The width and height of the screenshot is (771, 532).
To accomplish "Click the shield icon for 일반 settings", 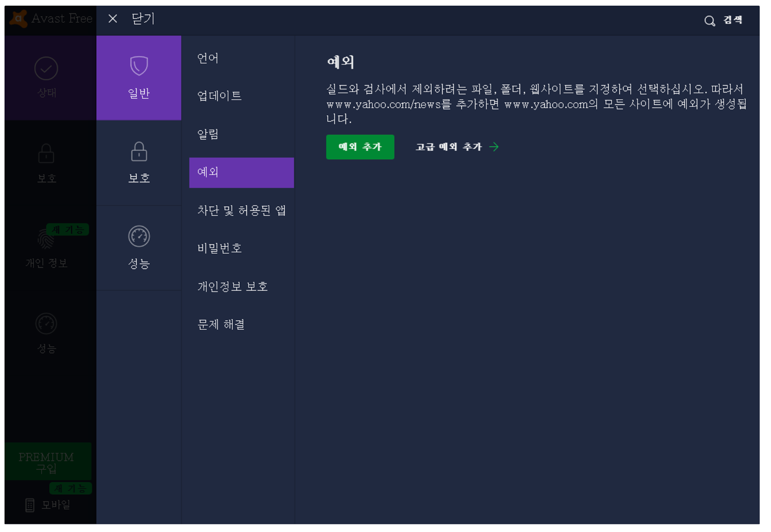I will pyautogui.click(x=138, y=66).
